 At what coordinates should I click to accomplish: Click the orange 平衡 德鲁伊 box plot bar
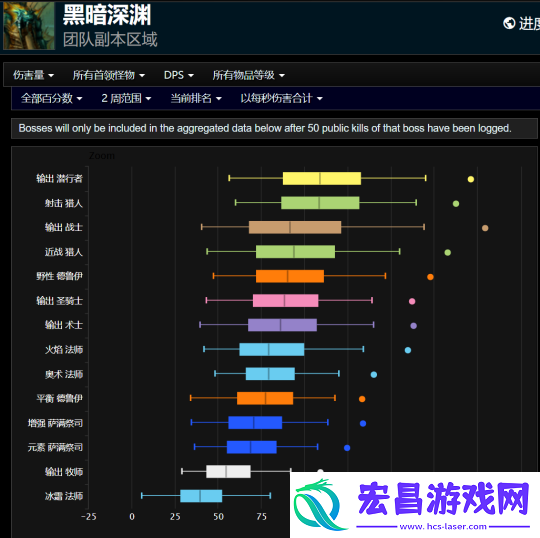[x=265, y=399]
